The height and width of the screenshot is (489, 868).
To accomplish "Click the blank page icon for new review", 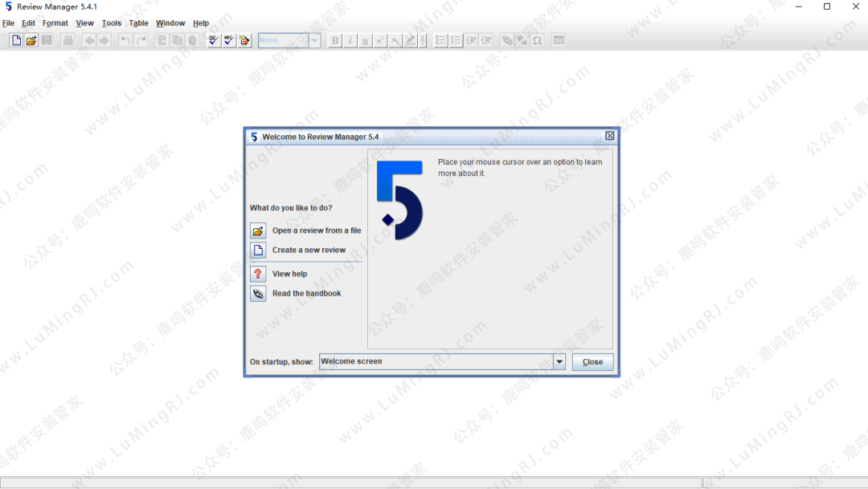I will 258,251.
